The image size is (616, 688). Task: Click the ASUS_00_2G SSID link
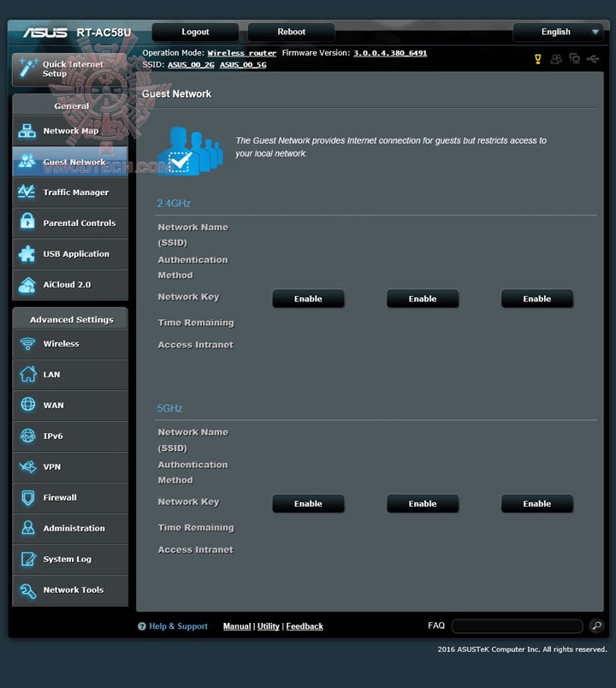click(191, 65)
